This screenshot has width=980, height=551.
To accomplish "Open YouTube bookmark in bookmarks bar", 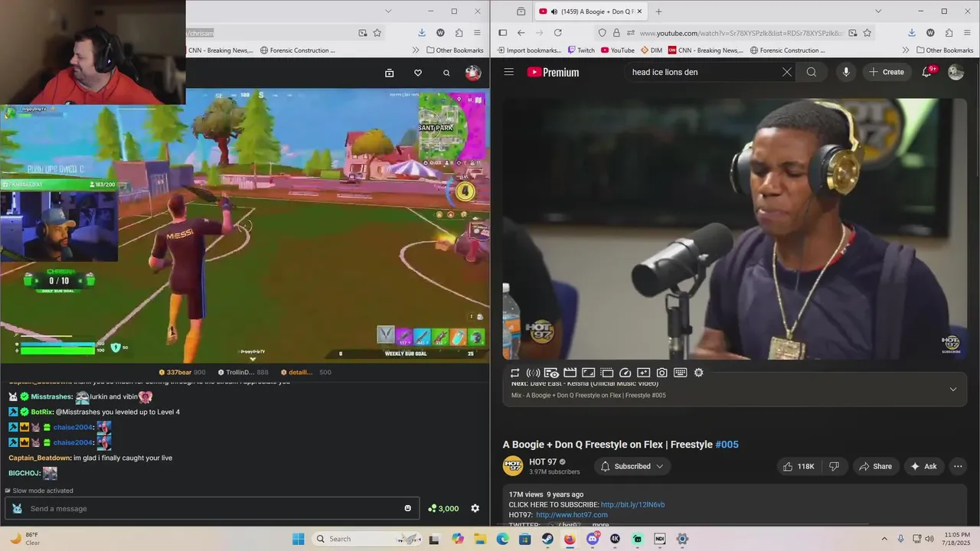I will (617, 51).
